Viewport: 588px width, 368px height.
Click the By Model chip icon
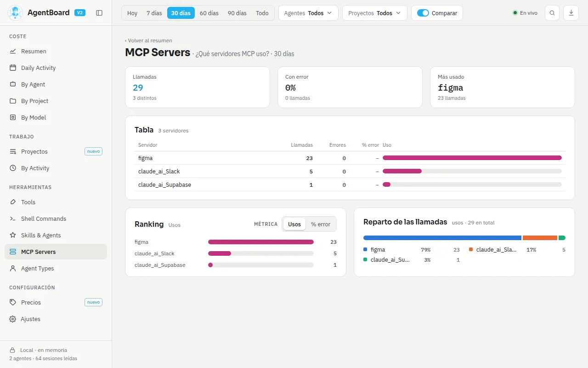[13, 117]
